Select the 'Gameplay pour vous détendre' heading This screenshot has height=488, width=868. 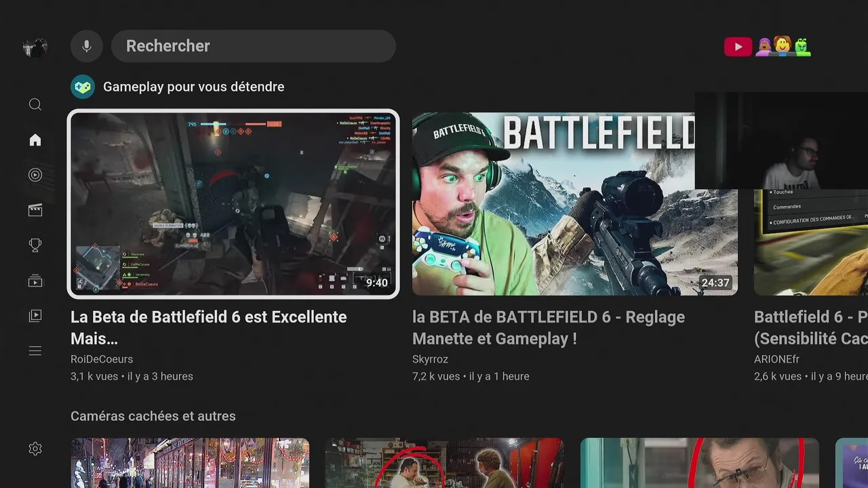pos(194,87)
